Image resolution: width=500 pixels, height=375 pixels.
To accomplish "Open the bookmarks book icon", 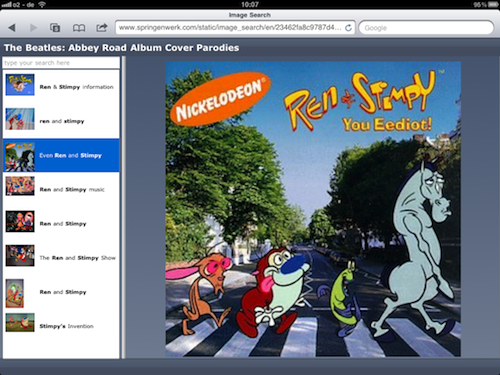I will pyautogui.click(x=79, y=28).
